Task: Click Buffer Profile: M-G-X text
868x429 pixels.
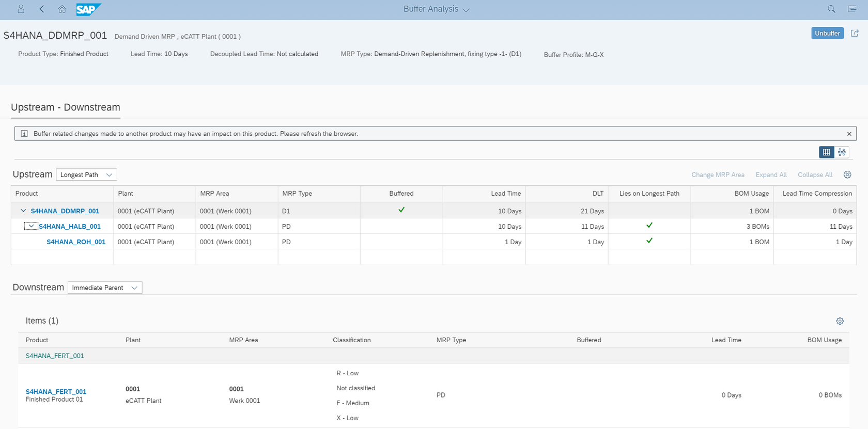Action: click(574, 55)
